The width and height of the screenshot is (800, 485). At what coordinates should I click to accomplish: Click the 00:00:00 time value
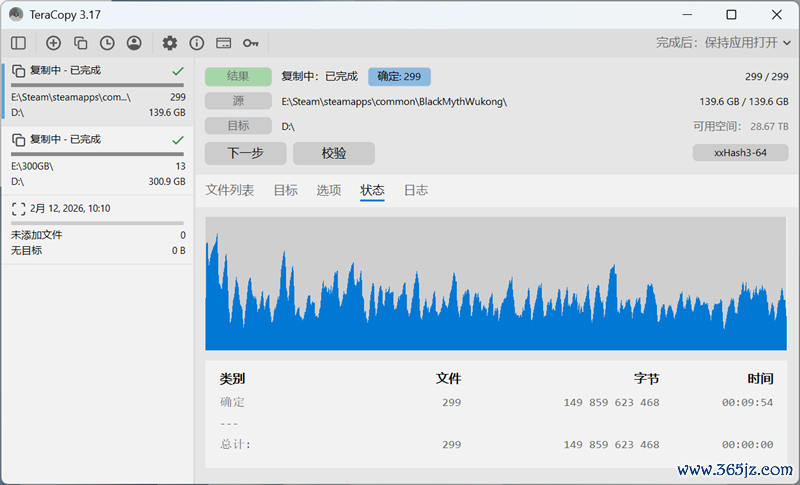[747, 445]
